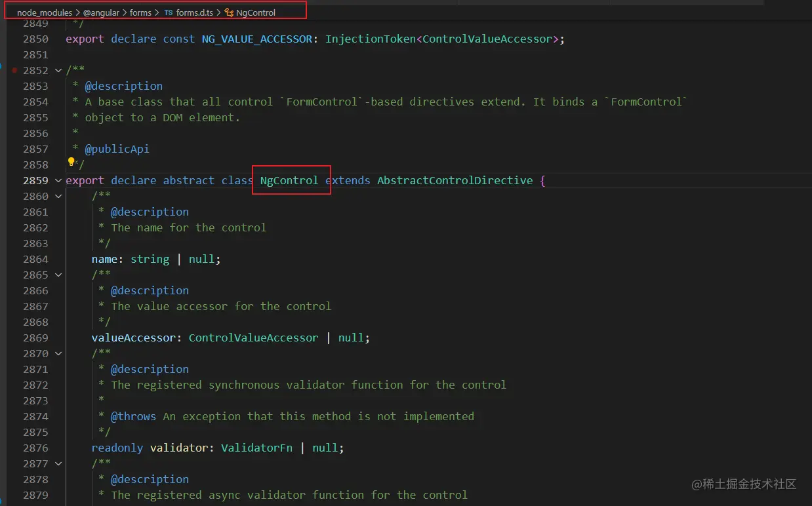Fold the comment starting at line 2865

click(58, 275)
